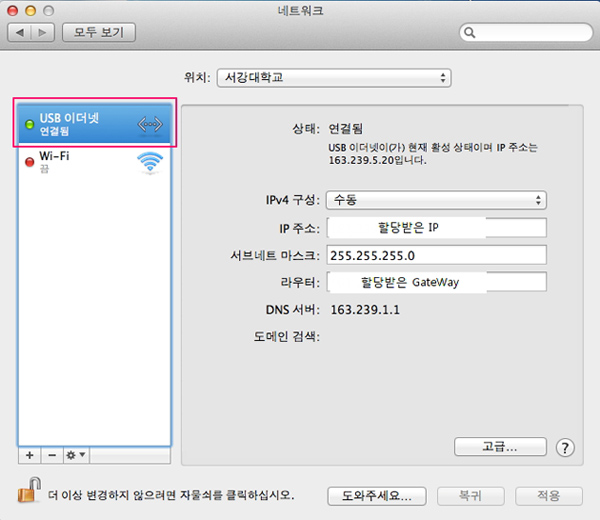600x520 pixels.
Task: Add a new network service with plus button
Action: pyautogui.click(x=29, y=454)
